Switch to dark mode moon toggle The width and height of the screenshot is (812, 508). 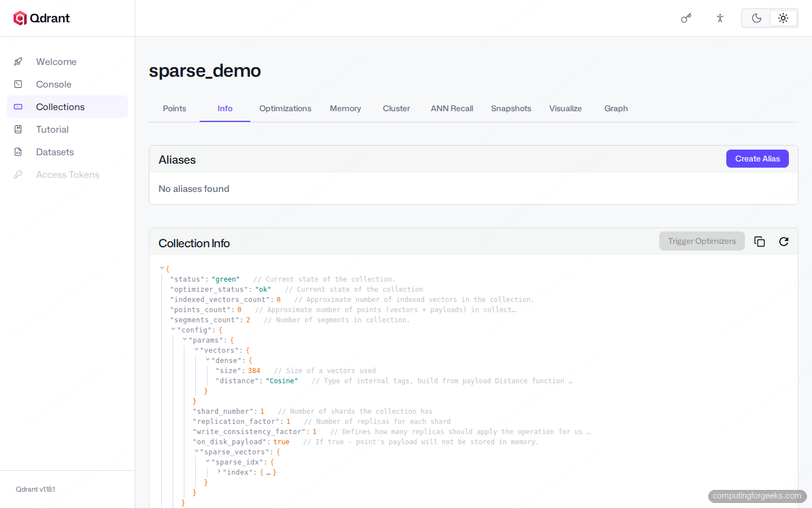757,18
